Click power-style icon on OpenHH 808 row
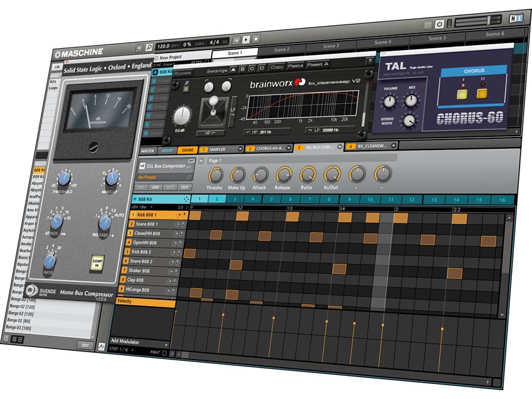 pos(180,243)
